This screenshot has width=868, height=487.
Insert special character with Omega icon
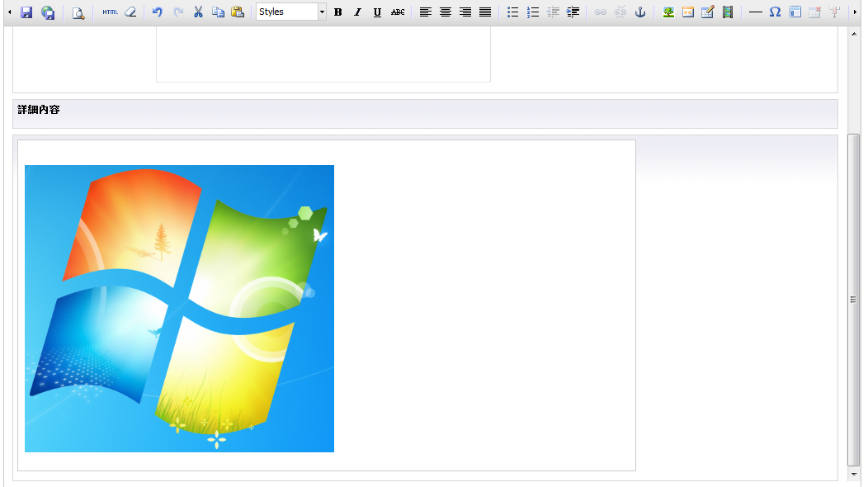[775, 12]
